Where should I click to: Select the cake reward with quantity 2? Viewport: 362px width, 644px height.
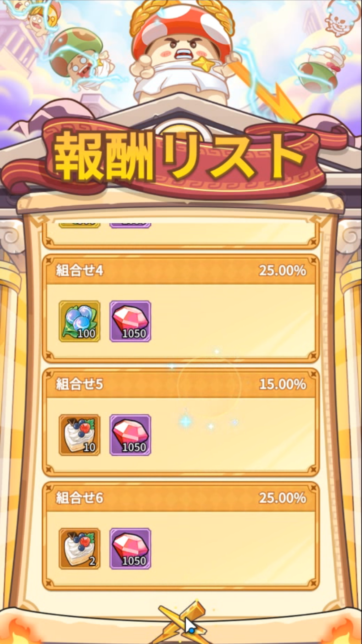tap(80, 549)
